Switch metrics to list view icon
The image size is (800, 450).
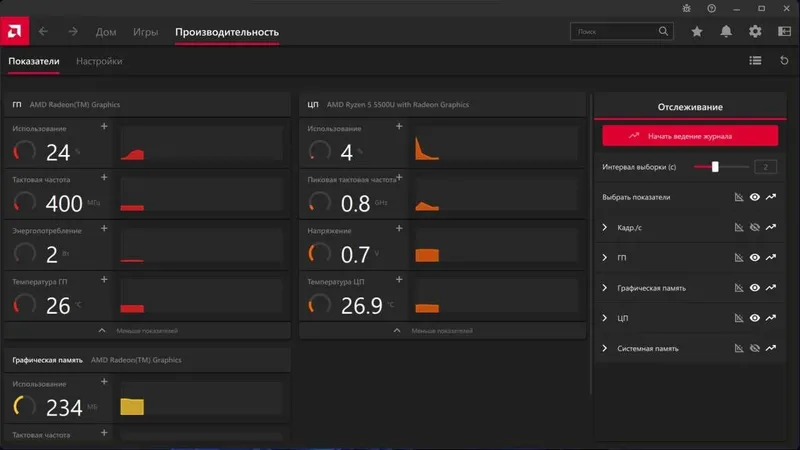point(755,61)
